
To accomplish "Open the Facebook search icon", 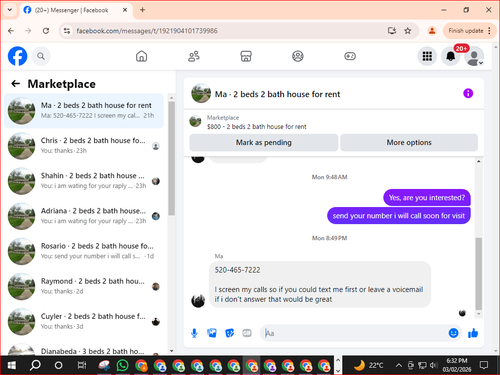I will (41, 56).
